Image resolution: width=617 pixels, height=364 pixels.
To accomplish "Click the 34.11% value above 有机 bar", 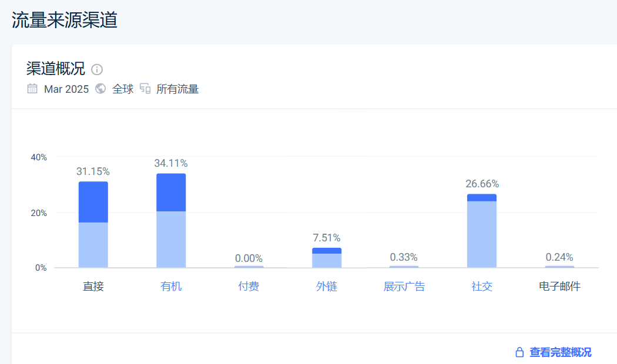I will [x=171, y=163].
